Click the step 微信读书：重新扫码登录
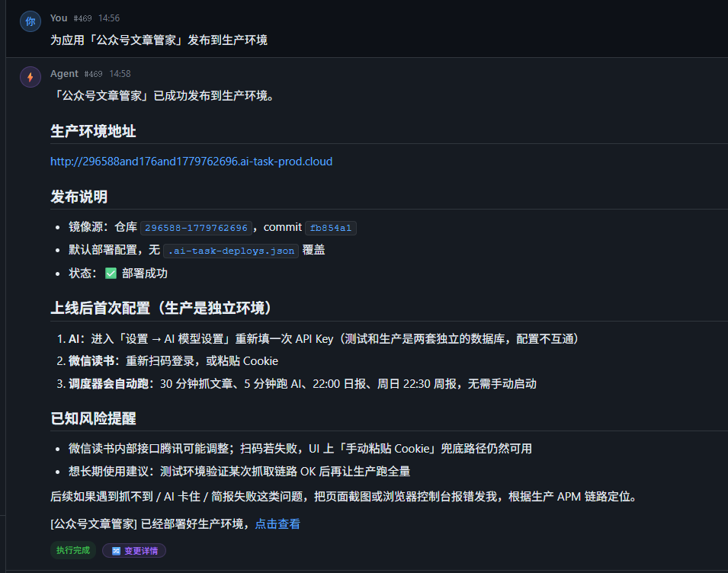Viewport: 728px width, 573px height. [173, 361]
